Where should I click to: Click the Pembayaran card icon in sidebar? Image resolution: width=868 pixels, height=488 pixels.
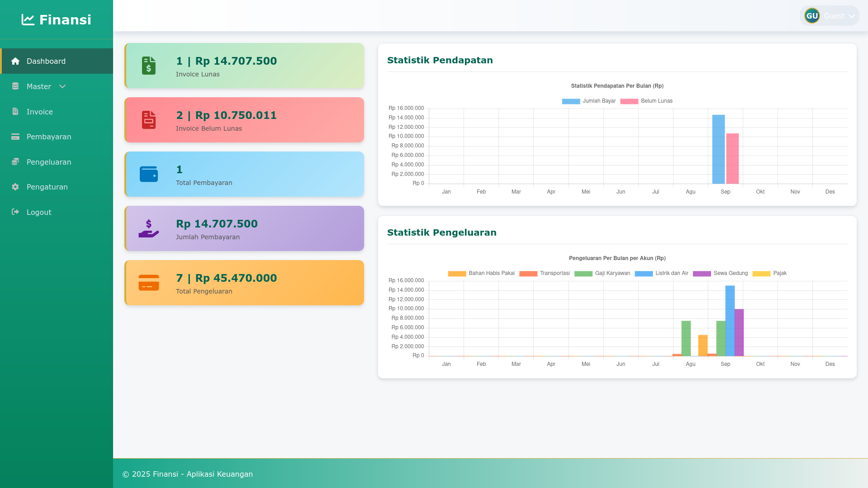tap(15, 137)
